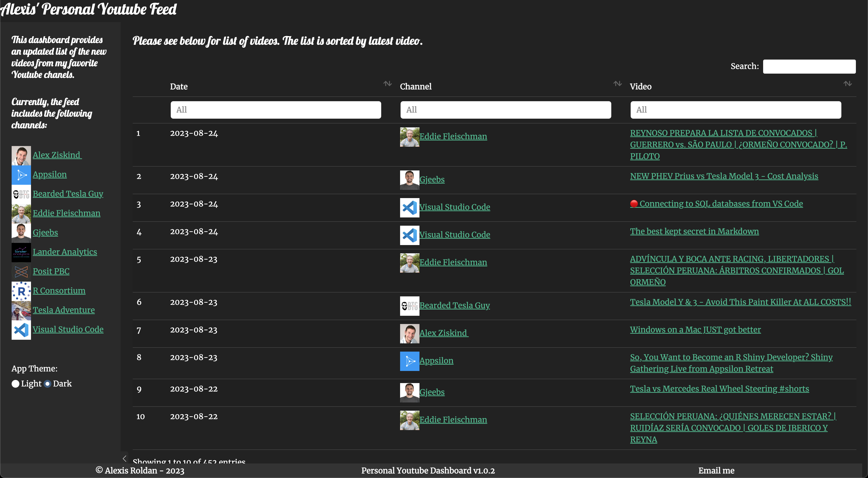Click the Email me footer link
This screenshot has height=478, width=868.
pos(716,470)
